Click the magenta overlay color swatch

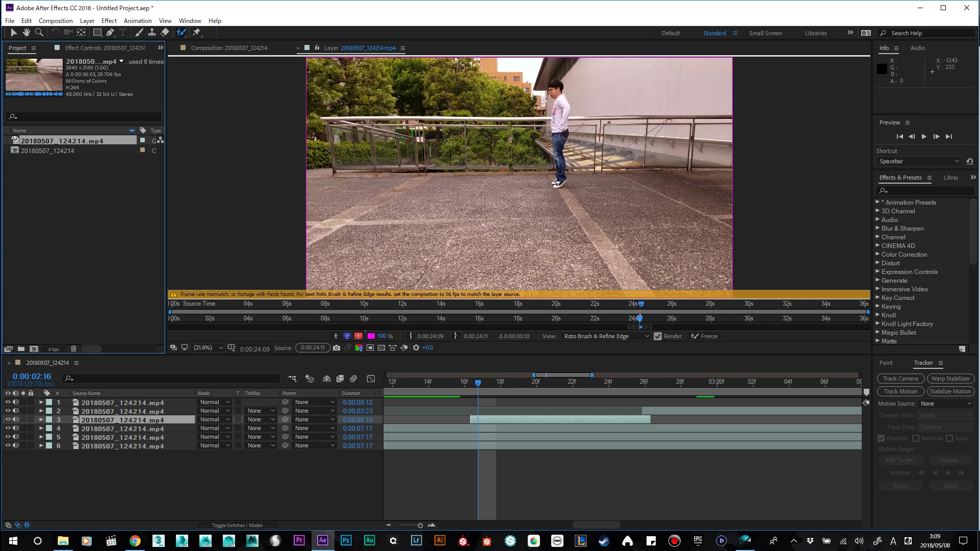[x=371, y=336]
